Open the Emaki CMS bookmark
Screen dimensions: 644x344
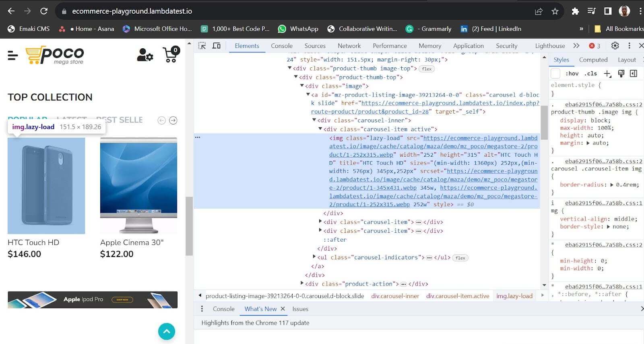[29, 29]
